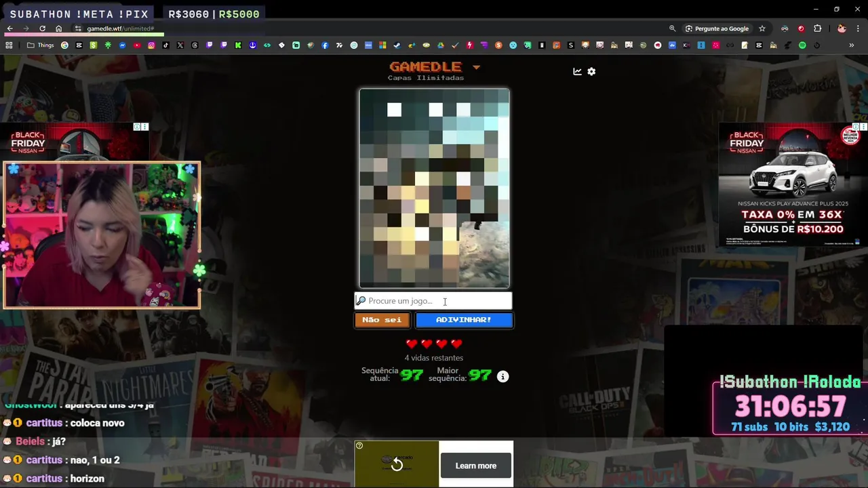Open Gamedle mode dropdown arrow
Screen dimensions: 868x488
coord(476,67)
